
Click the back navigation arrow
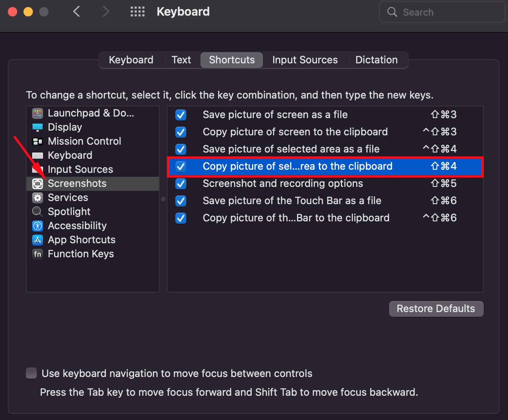76,11
